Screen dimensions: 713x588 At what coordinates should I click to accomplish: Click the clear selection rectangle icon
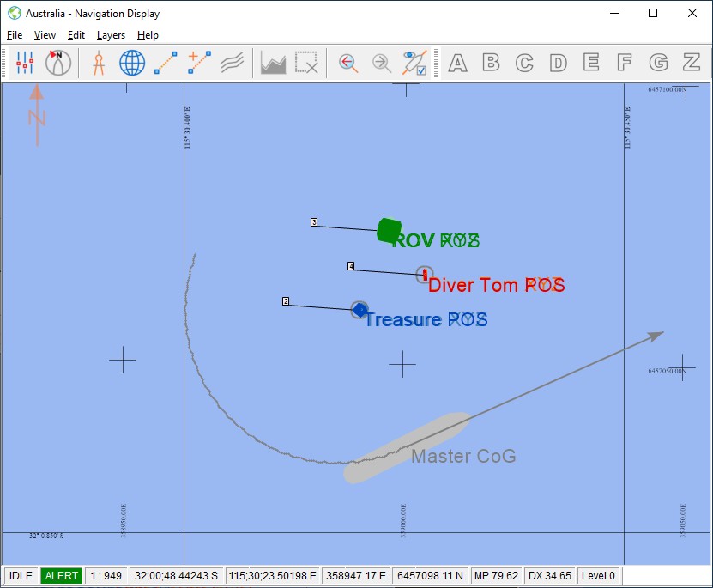306,63
